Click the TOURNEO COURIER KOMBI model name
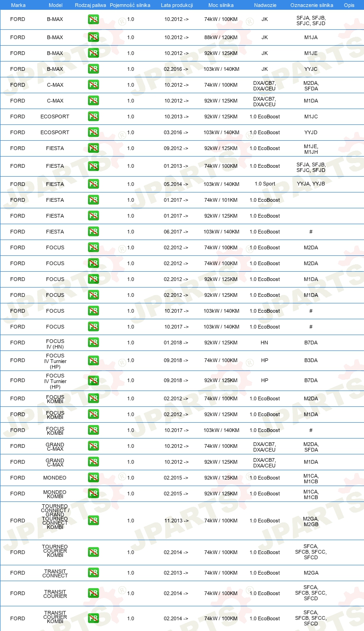This screenshot has height=631, width=364. tap(55, 552)
